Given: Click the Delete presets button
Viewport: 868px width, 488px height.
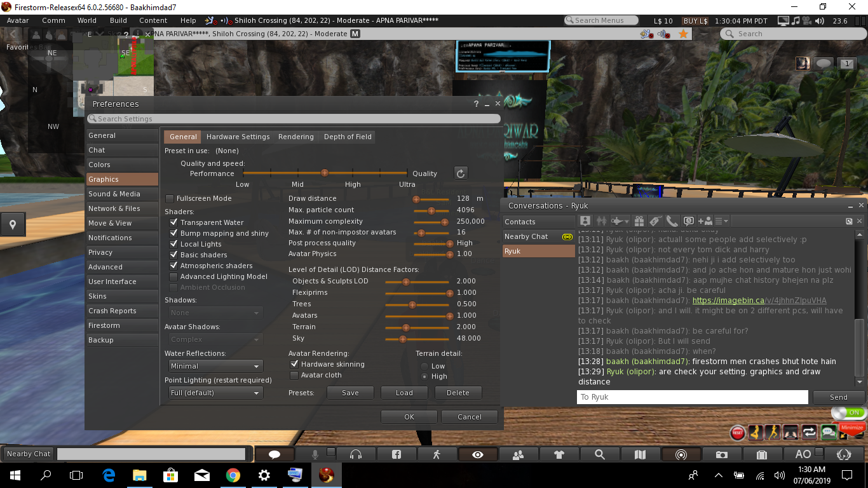Looking at the screenshot, I should click(x=458, y=393).
